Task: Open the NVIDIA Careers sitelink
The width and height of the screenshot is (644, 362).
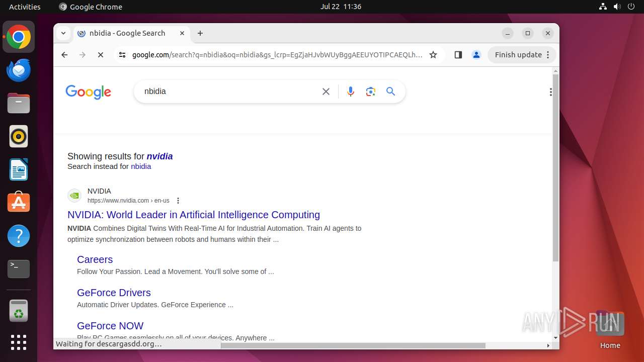Action: (x=95, y=259)
